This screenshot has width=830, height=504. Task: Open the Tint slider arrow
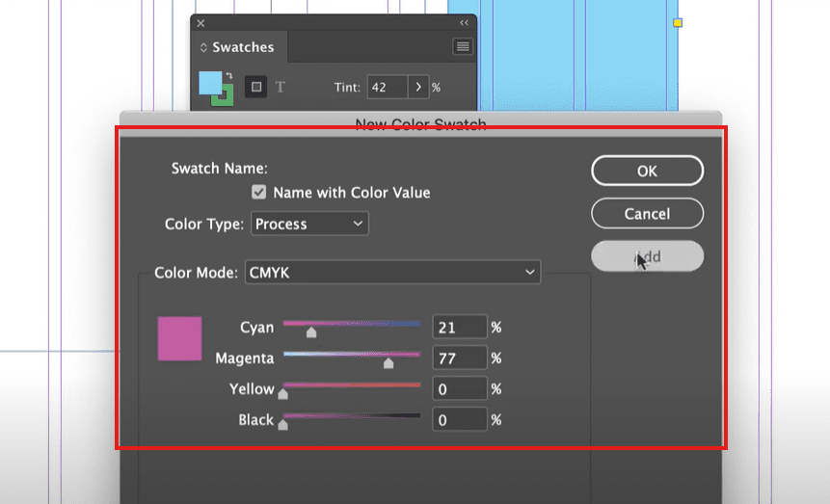pyautogui.click(x=418, y=87)
